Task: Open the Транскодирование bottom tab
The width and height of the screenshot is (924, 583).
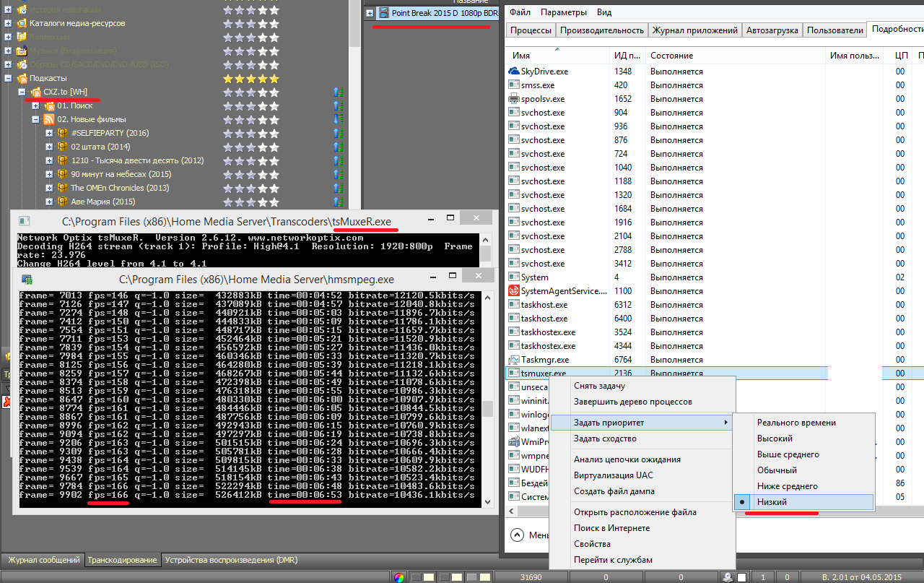Action: [121, 560]
